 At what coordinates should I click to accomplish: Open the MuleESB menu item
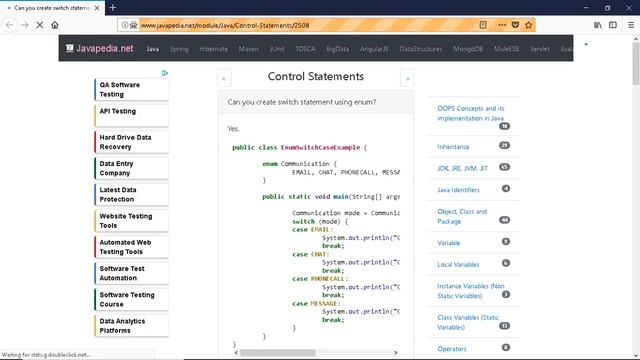point(507,49)
